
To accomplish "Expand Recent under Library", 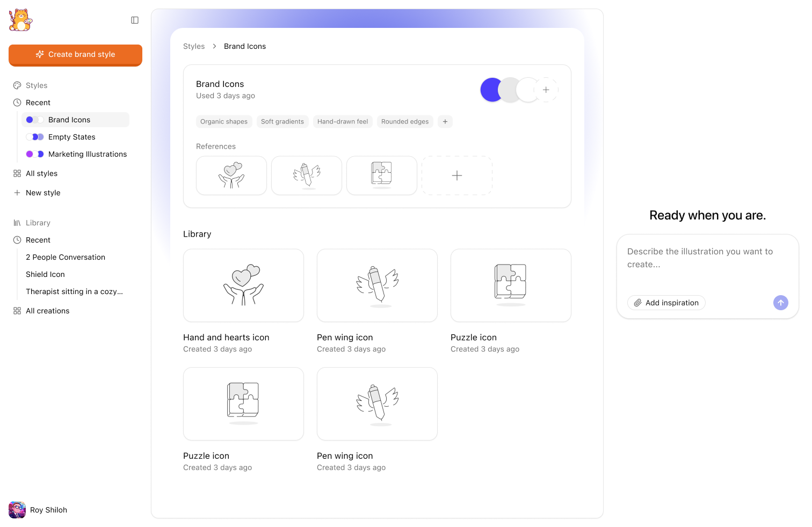I will click(38, 240).
